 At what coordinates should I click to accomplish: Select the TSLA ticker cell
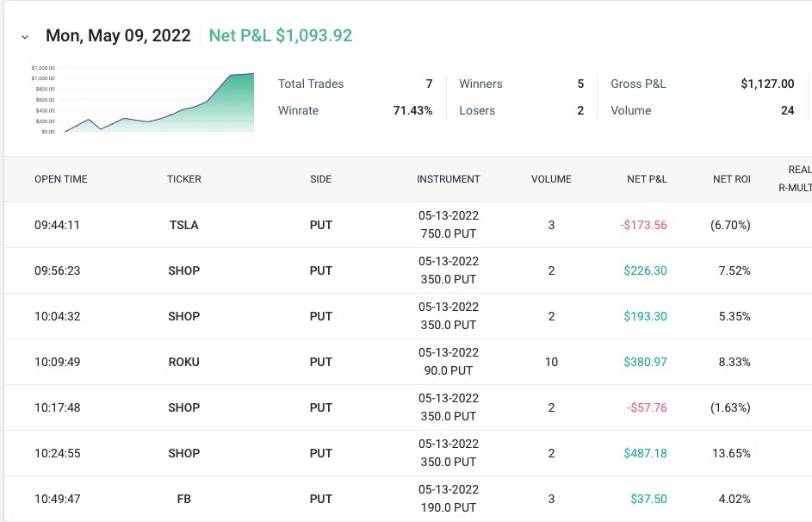[183, 225]
